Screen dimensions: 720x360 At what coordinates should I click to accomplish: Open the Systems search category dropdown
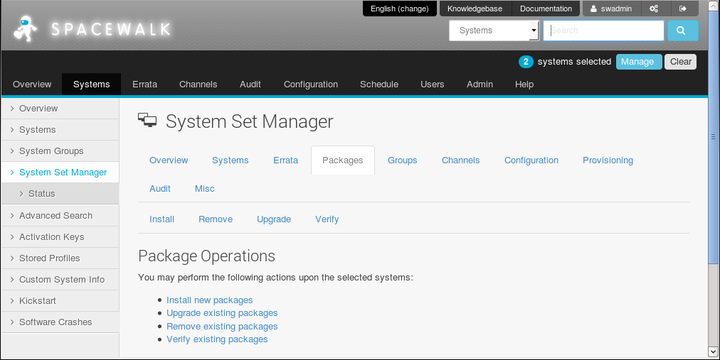tap(494, 31)
